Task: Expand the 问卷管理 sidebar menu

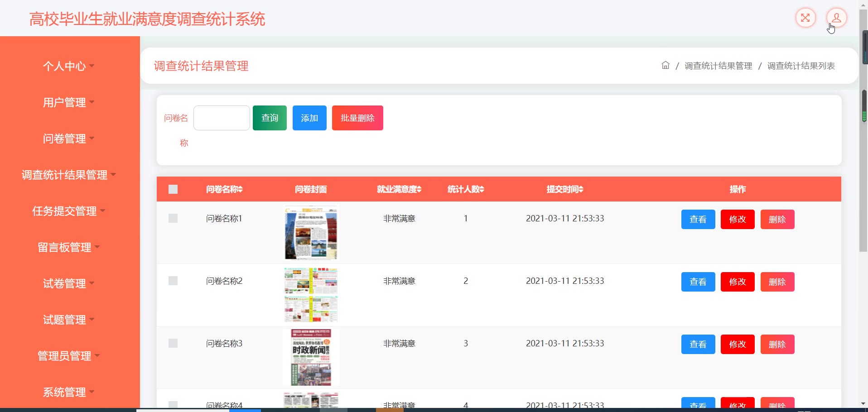Action: point(68,139)
